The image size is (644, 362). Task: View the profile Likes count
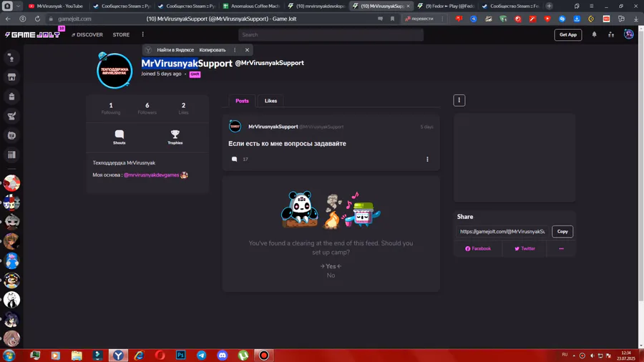183,108
